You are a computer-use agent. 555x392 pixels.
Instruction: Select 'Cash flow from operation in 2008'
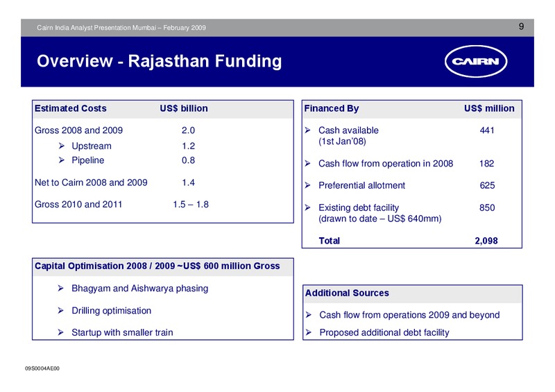pyautogui.click(x=386, y=164)
